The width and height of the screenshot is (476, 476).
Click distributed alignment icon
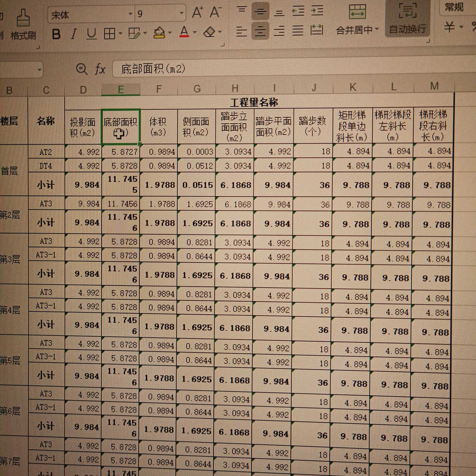(317, 30)
